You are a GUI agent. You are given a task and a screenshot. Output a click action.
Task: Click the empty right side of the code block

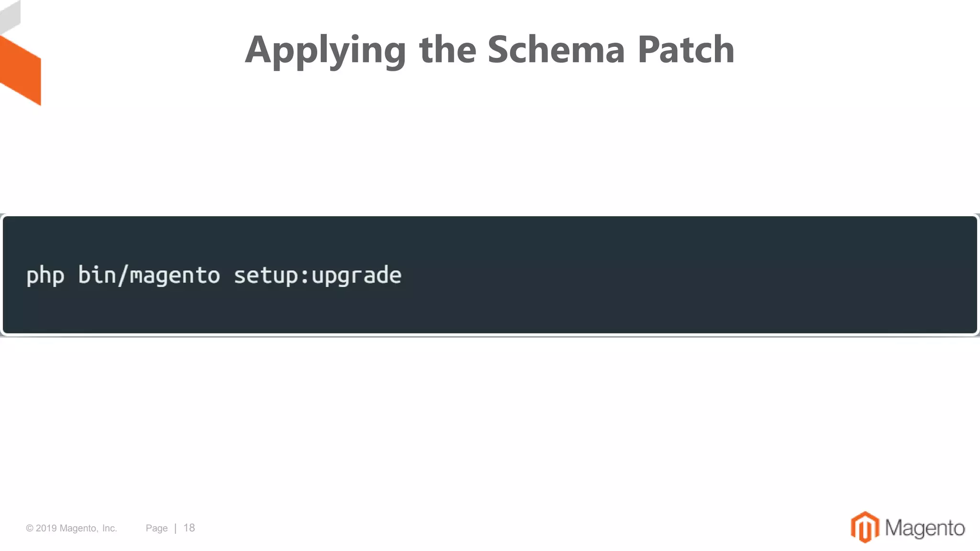(718, 275)
